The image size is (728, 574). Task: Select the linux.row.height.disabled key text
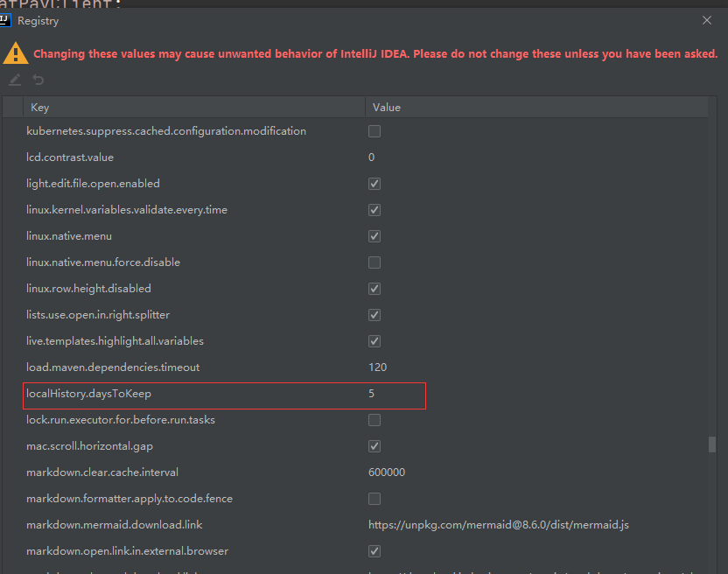pyautogui.click(x=88, y=289)
